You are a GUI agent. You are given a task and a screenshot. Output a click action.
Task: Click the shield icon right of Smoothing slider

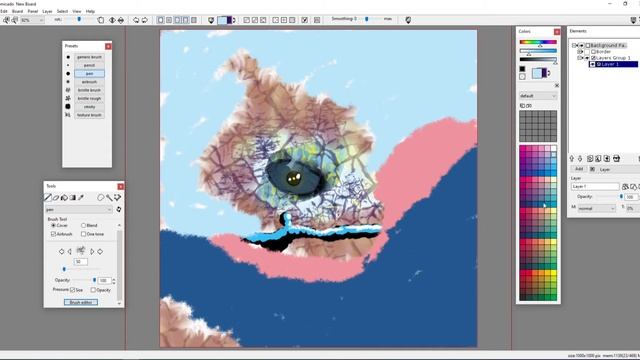(x=408, y=20)
